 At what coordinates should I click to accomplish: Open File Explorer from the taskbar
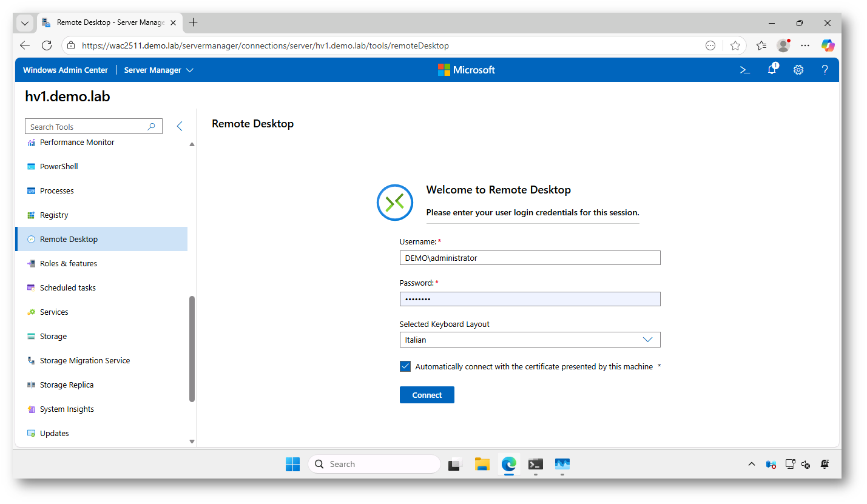[482, 464]
